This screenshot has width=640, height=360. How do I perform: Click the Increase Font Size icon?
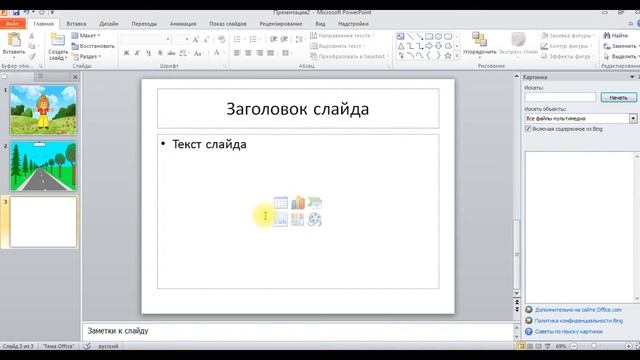click(196, 40)
